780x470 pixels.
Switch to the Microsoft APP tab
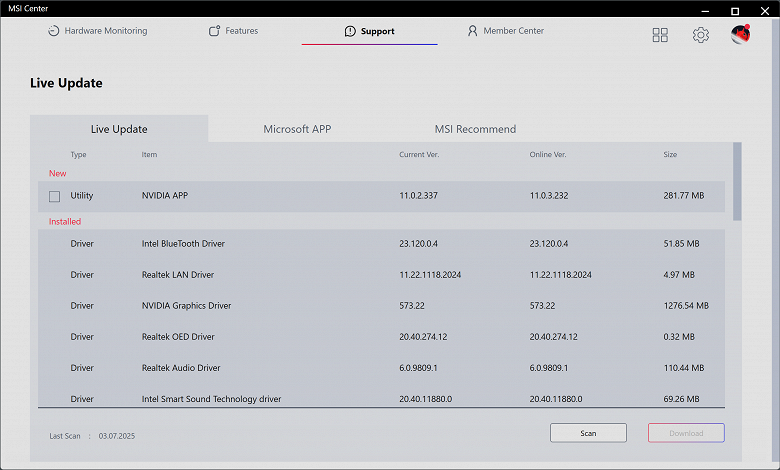[x=297, y=129]
